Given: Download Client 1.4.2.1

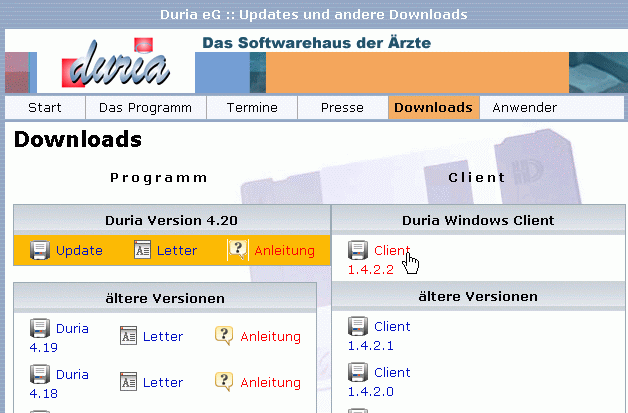Looking at the screenshot, I should [x=379, y=336].
